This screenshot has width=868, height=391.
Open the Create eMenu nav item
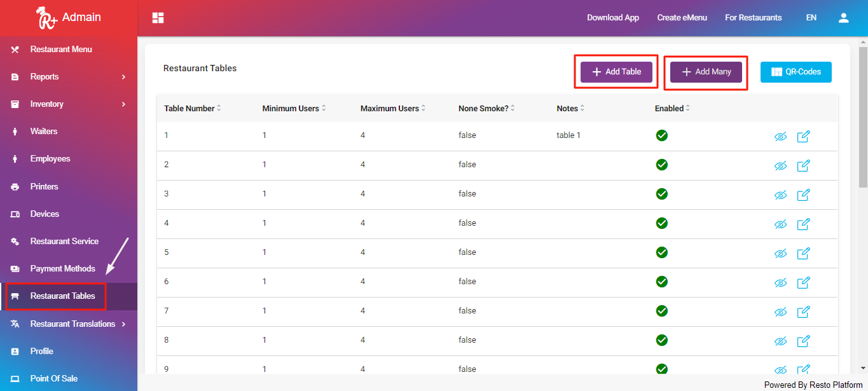pyautogui.click(x=682, y=17)
